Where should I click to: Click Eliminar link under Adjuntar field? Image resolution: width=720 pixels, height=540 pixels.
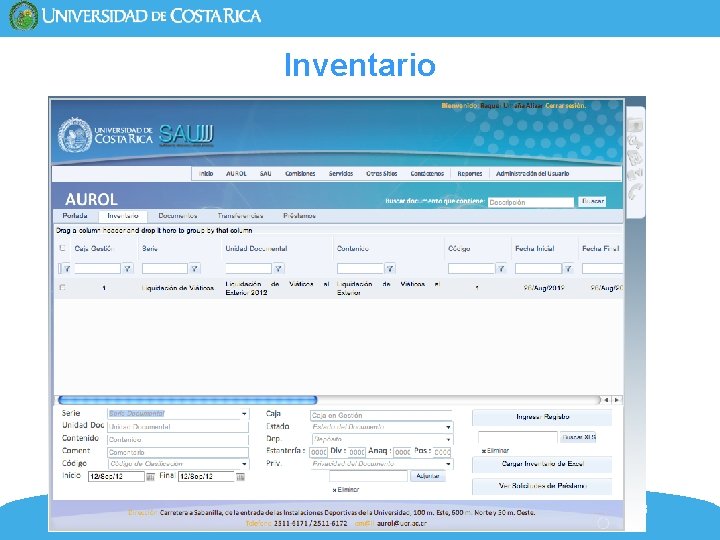pyautogui.click(x=346, y=490)
